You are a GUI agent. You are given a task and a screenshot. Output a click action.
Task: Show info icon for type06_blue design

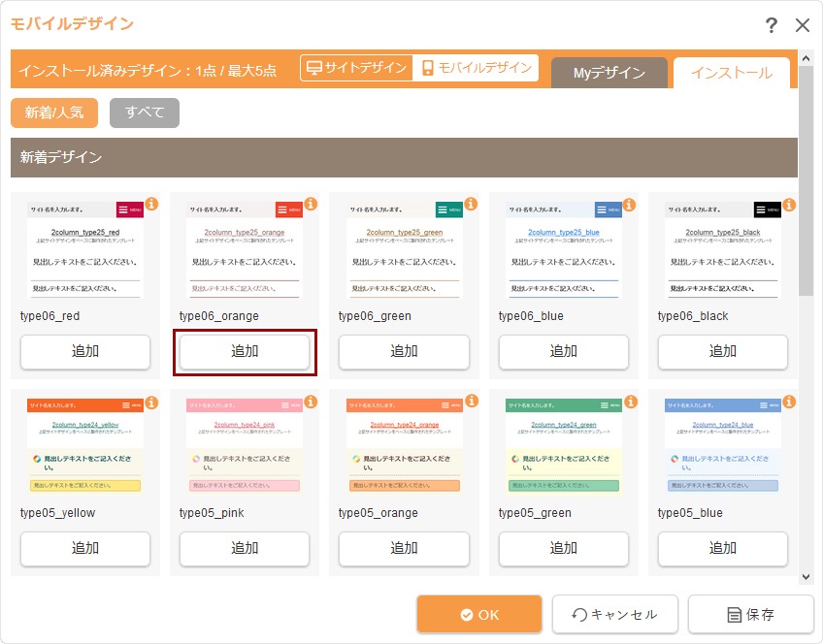630,205
